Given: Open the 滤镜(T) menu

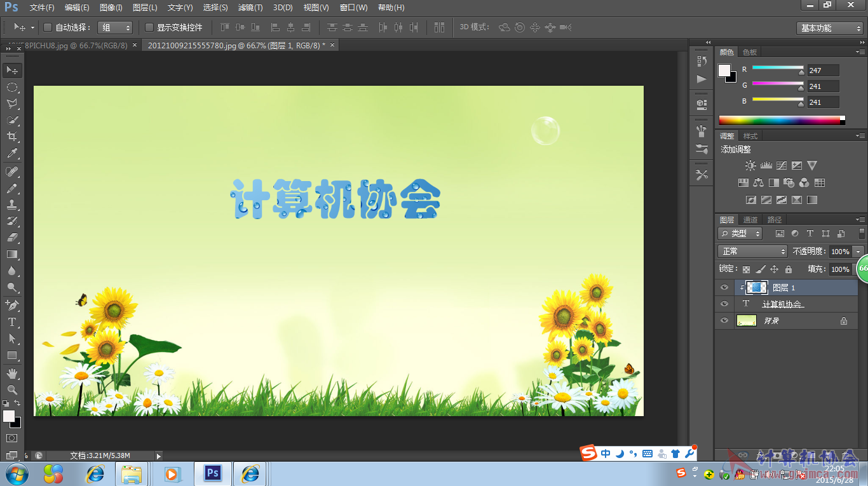Looking at the screenshot, I should click(250, 8).
